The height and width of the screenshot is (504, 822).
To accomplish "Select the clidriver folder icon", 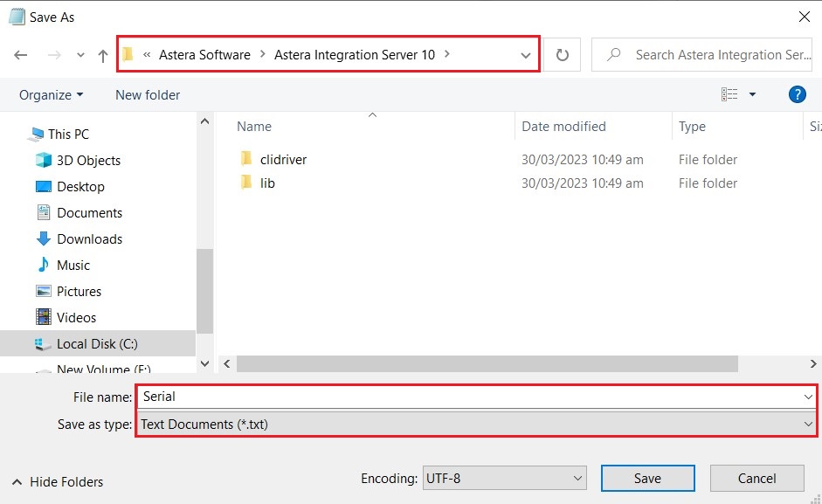I will [245, 160].
